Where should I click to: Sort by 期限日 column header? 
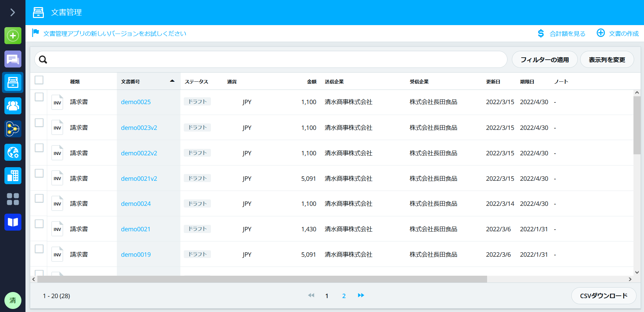527,82
